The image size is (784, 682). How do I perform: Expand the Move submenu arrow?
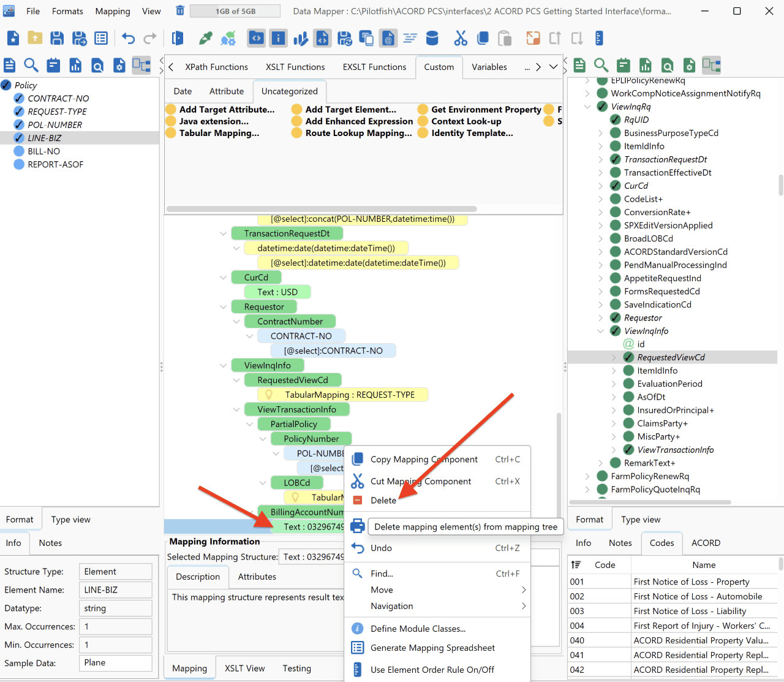(524, 589)
